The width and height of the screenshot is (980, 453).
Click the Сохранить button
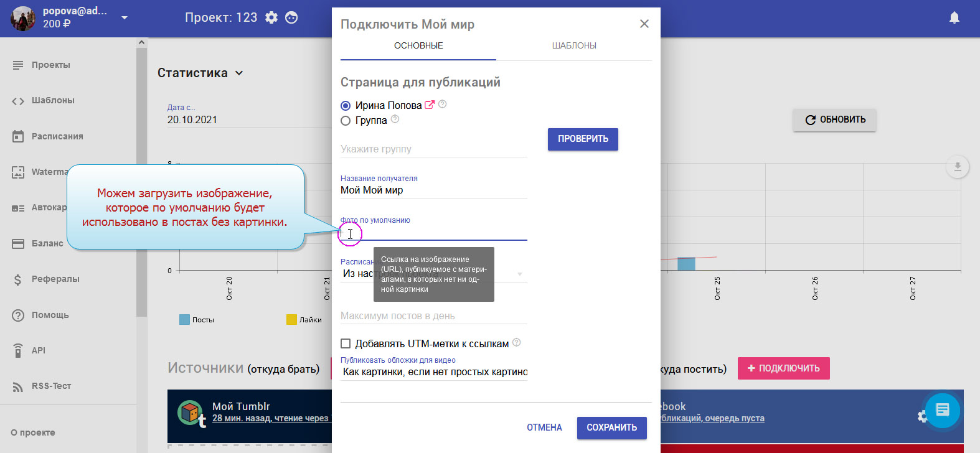pos(611,427)
